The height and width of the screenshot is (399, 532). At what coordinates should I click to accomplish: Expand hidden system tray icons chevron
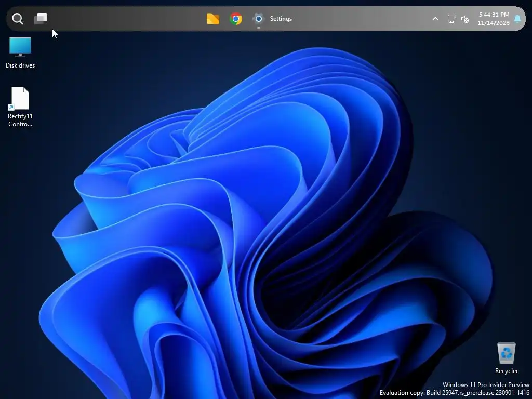pos(435,19)
